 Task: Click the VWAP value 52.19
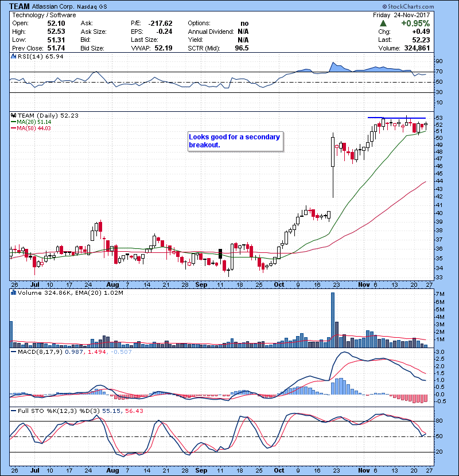(164, 48)
